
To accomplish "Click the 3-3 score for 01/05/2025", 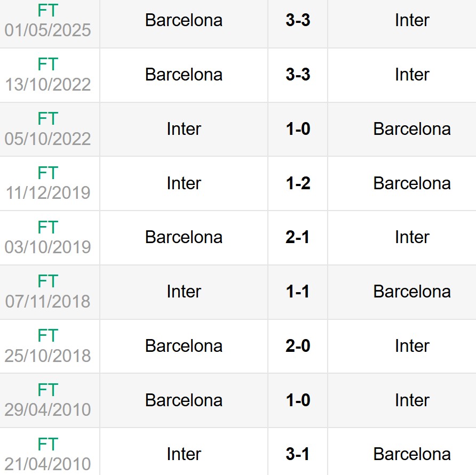I will pos(298,20).
